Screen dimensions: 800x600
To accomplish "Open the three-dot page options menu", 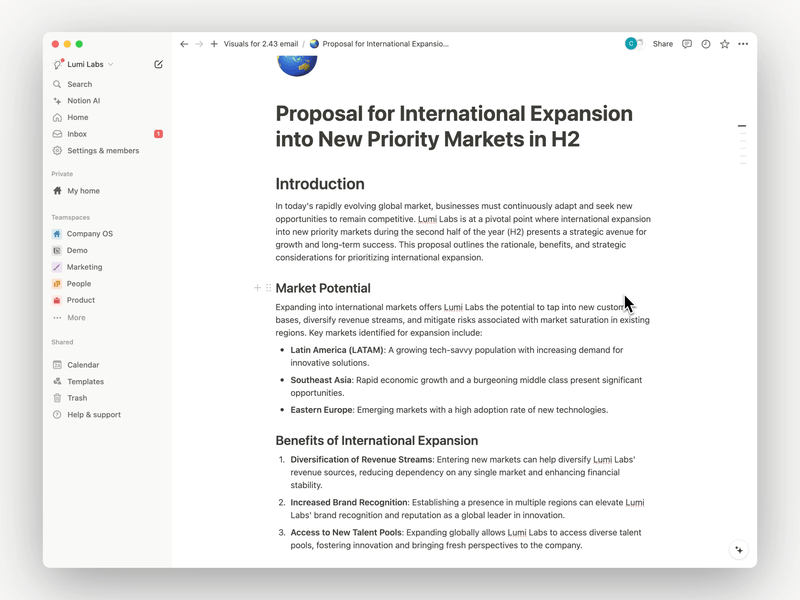I will tap(743, 44).
